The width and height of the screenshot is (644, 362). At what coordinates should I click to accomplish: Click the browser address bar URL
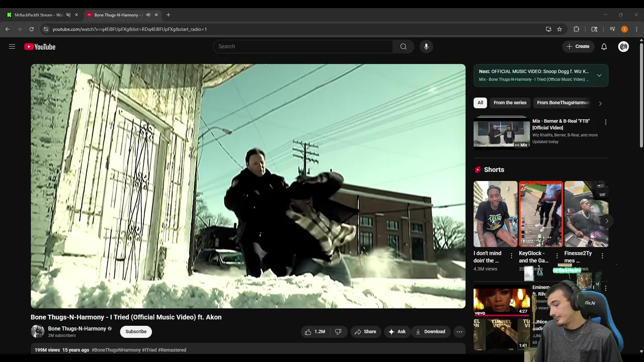tap(129, 29)
